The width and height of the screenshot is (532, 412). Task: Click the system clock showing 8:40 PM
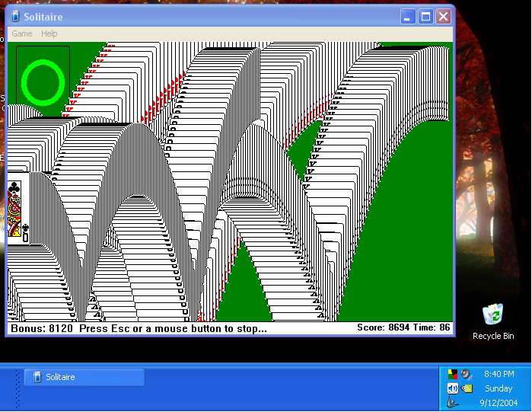click(x=499, y=374)
